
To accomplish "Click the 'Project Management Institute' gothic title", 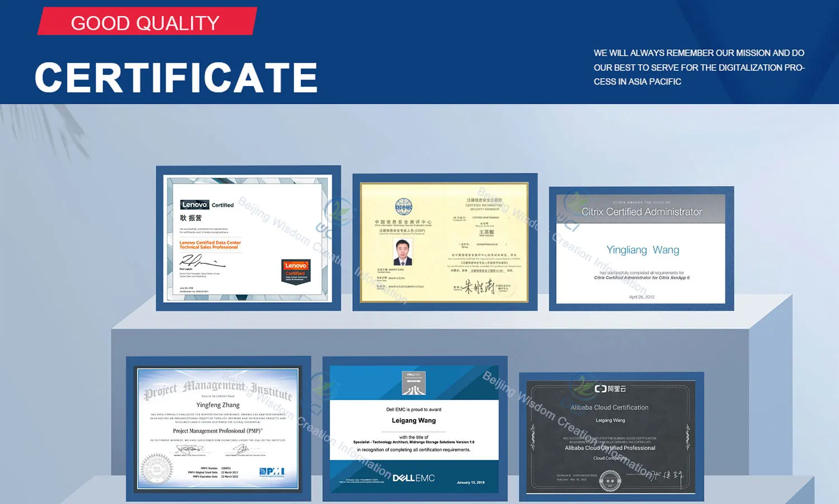I will (x=218, y=389).
